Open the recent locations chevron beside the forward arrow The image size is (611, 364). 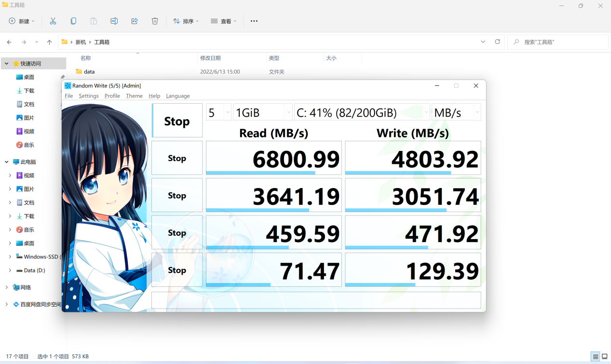37,42
